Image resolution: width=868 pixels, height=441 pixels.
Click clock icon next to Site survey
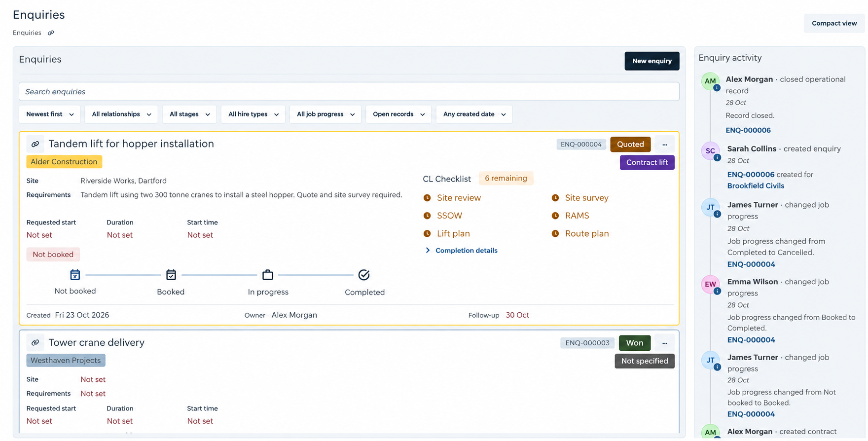point(555,198)
